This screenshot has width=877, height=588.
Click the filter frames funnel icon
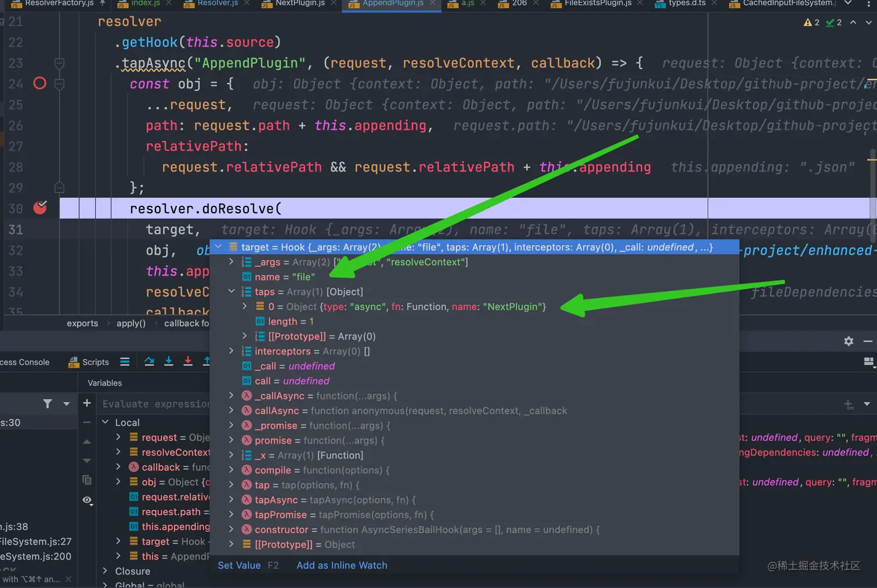click(x=48, y=404)
